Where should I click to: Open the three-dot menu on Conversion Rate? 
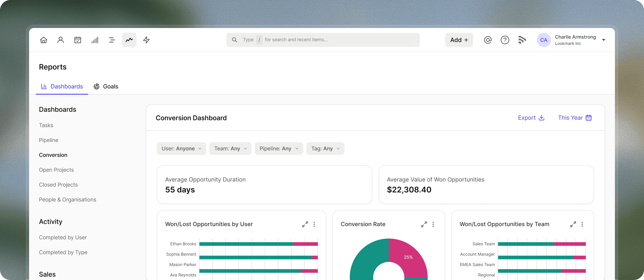433,224
